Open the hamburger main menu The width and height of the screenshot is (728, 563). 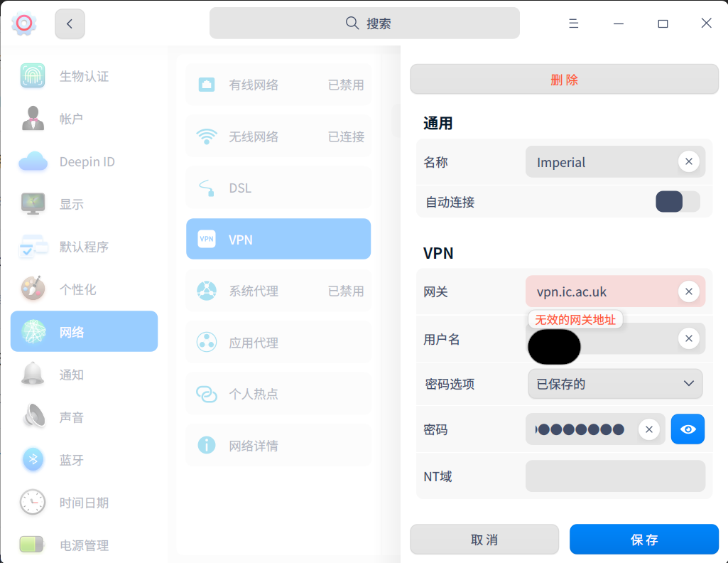pos(573,23)
